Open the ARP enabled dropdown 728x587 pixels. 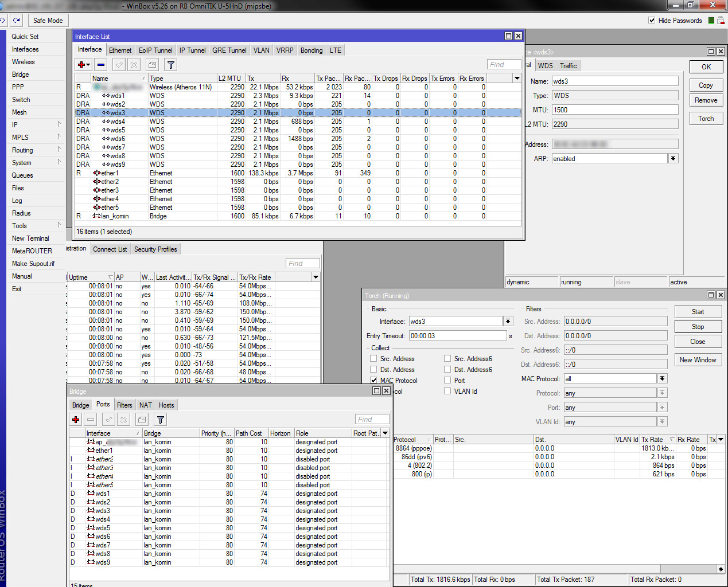pyautogui.click(x=673, y=158)
